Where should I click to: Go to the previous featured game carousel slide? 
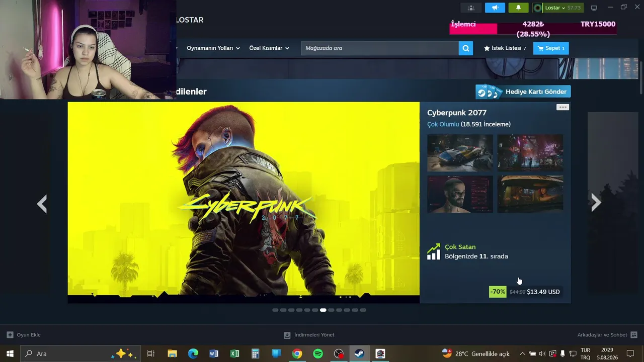pos(42,203)
